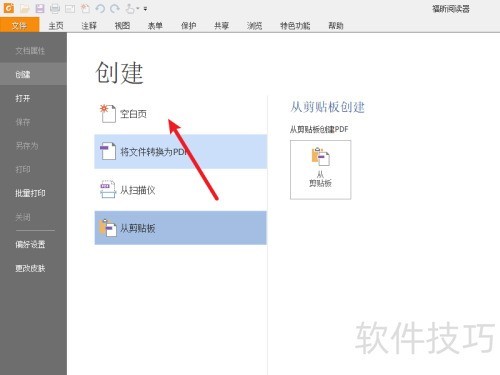Select 打开 in the sidebar
This screenshot has height=375, width=500.
pyautogui.click(x=33, y=98)
